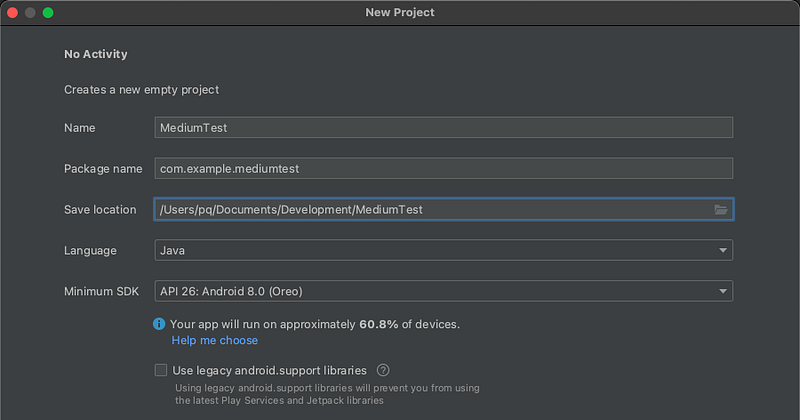
Task: Expand the Language dropdown arrow
Action: point(722,250)
